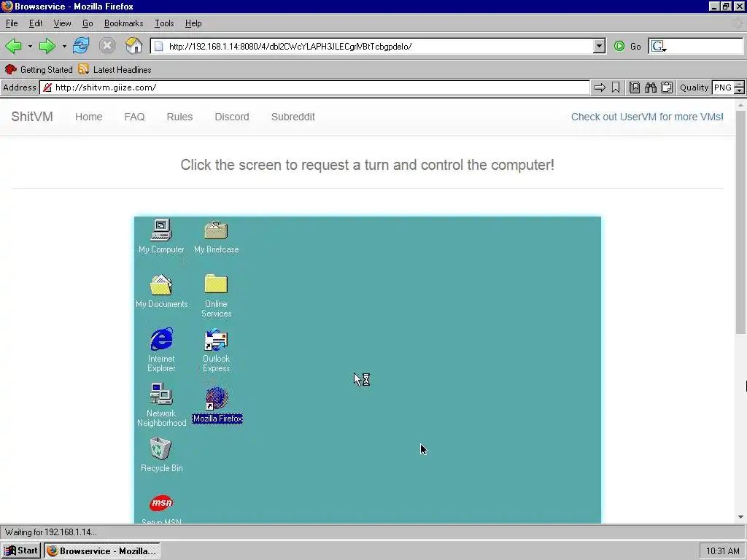
Task: Open the Google search engine selector
Action: coord(659,46)
